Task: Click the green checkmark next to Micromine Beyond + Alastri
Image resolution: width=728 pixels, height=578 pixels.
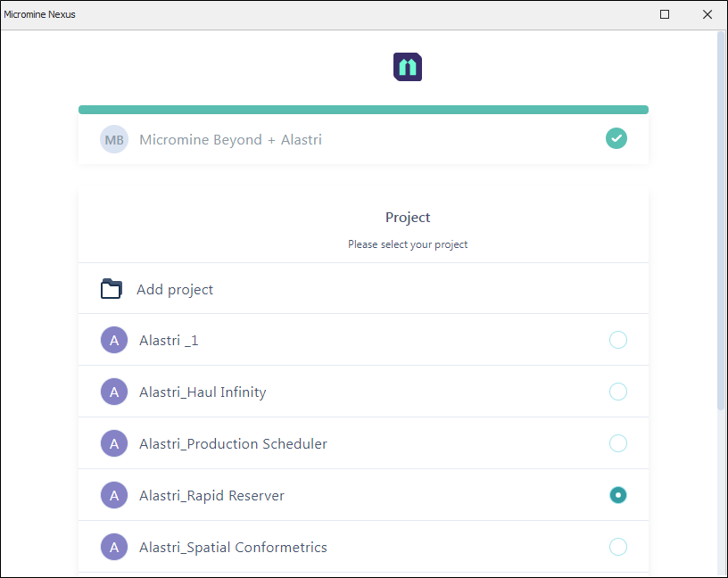Action: (x=616, y=138)
